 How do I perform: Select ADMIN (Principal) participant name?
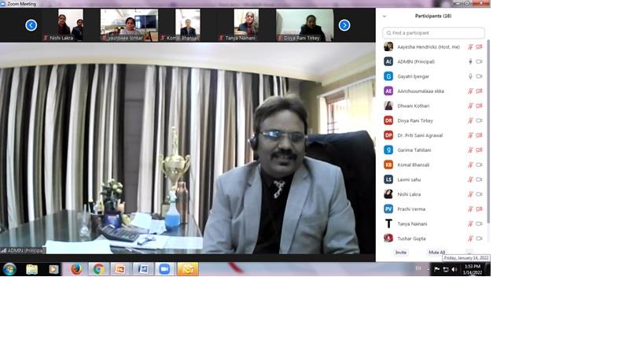416,61
